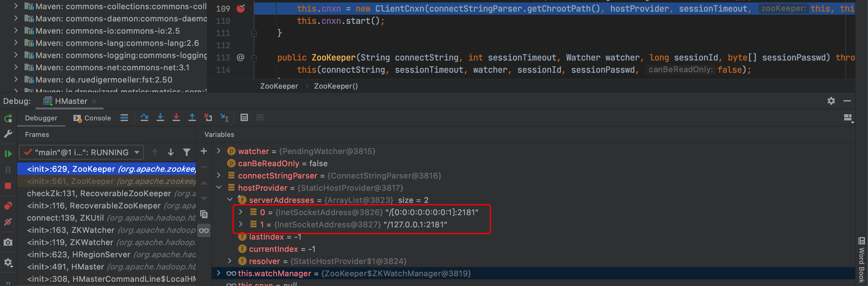Click the Resume Program icon
Viewport: 868px width, 286px height.
tap(8, 153)
